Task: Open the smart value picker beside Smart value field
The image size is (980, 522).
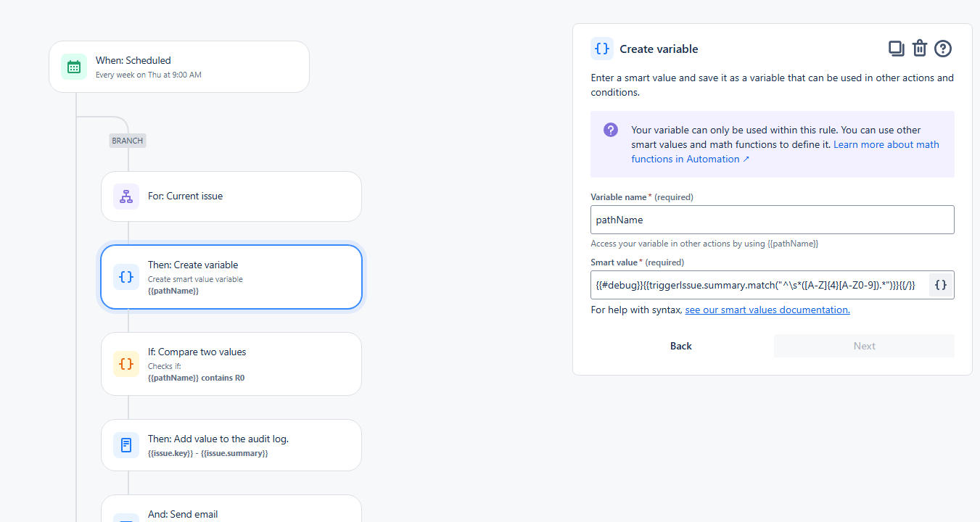Action: pyautogui.click(x=940, y=285)
